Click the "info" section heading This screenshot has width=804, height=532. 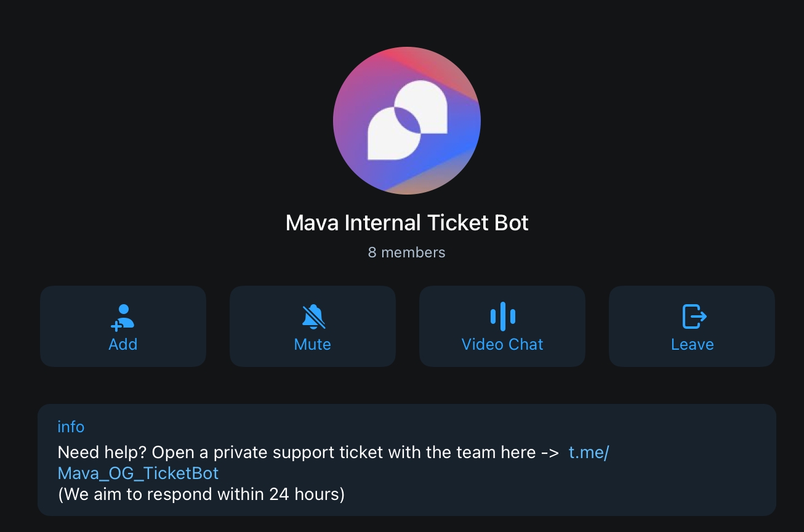[71, 427]
